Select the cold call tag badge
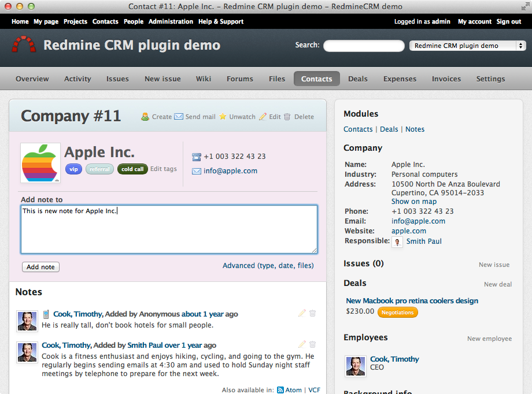The width and height of the screenshot is (532, 394). point(132,169)
